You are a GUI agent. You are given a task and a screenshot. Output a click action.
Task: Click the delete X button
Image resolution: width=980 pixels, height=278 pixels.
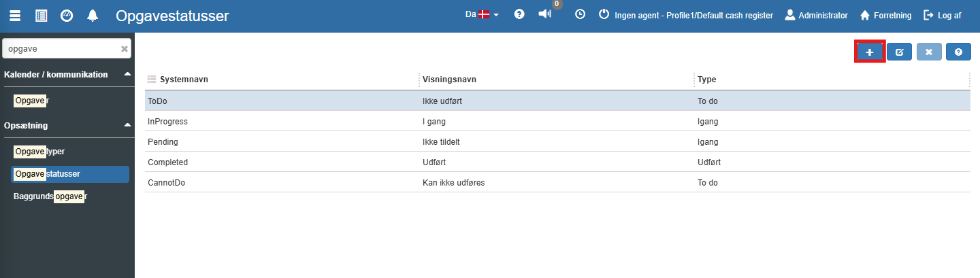pyautogui.click(x=928, y=52)
